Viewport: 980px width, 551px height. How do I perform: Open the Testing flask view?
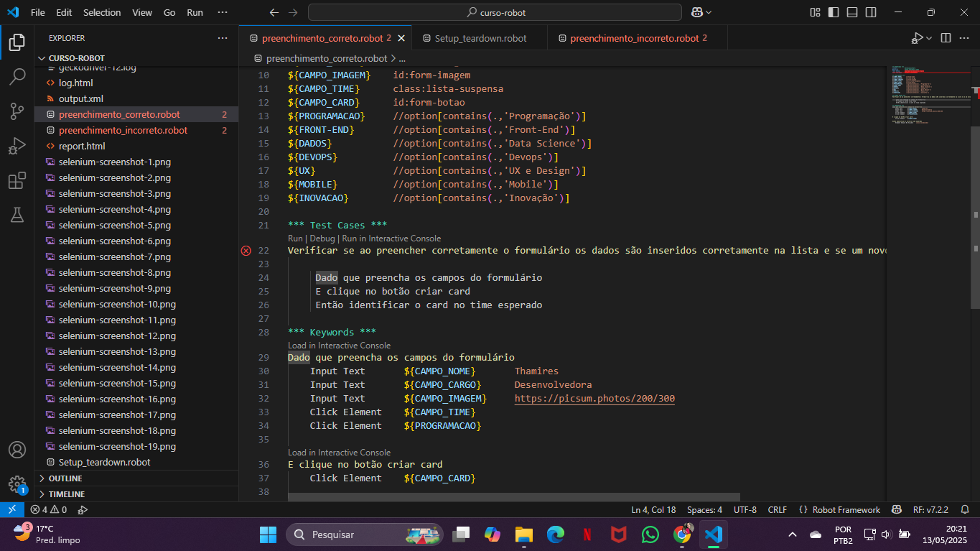(x=17, y=214)
